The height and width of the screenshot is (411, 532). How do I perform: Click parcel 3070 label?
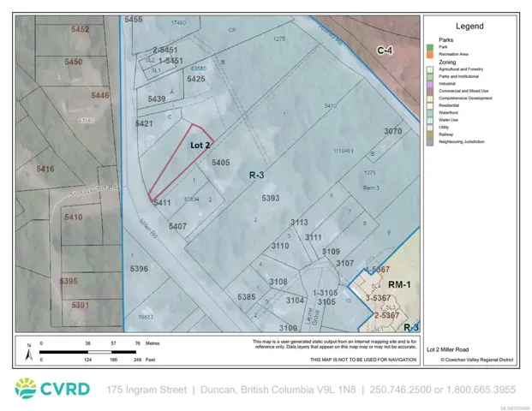click(x=392, y=131)
